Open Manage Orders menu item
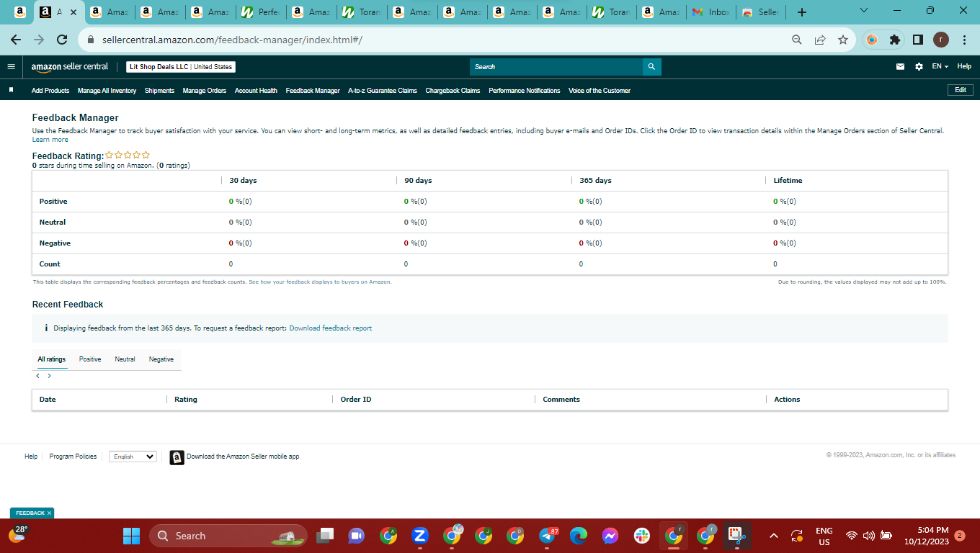This screenshot has height=553, width=980. [x=205, y=91]
